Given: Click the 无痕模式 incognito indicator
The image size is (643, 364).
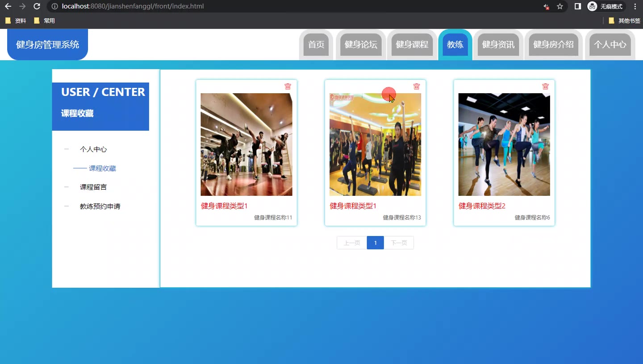Looking at the screenshot, I should [x=605, y=6].
